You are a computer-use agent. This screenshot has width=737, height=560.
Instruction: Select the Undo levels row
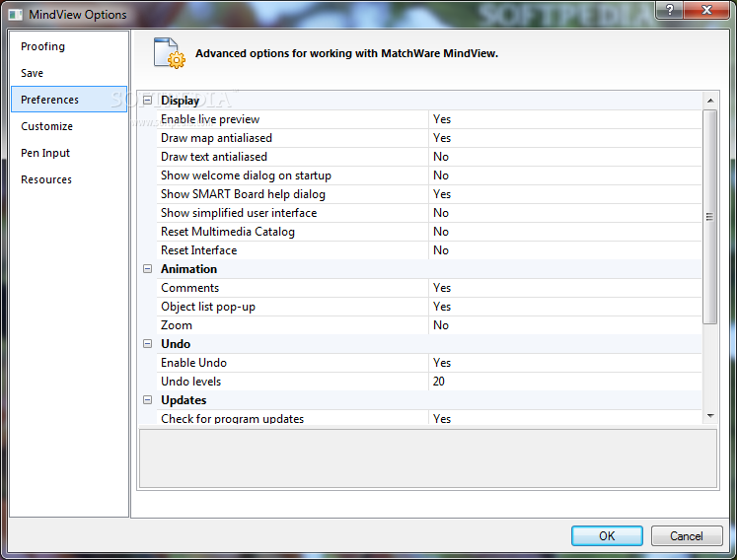click(428, 382)
